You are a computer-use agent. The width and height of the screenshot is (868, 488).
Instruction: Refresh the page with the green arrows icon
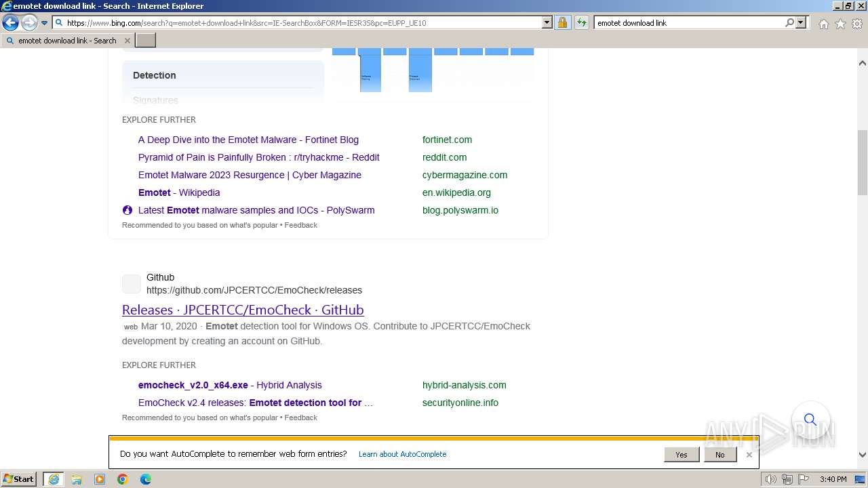[582, 22]
